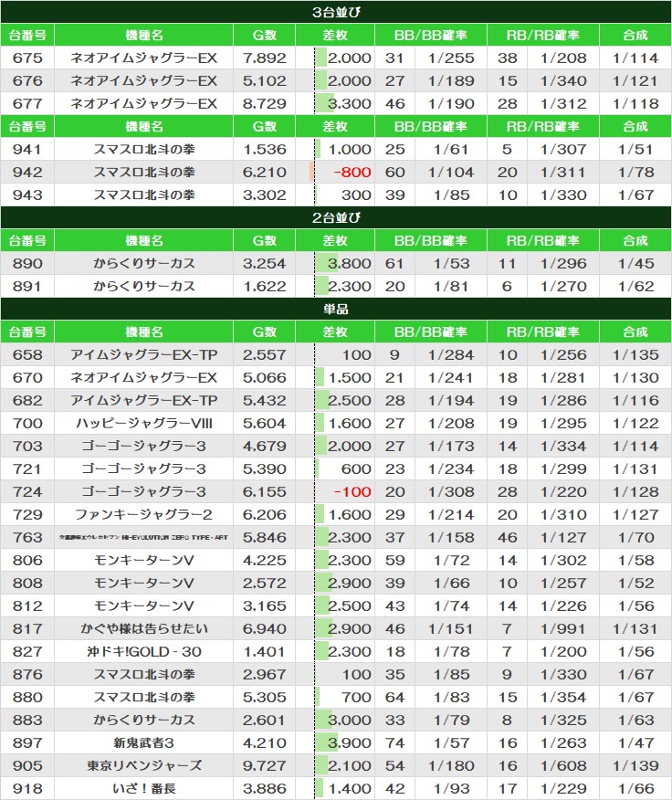This screenshot has width=672, height=800.
Task: Click 新鬼武者3 machine name
Action: click(x=144, y=742)
